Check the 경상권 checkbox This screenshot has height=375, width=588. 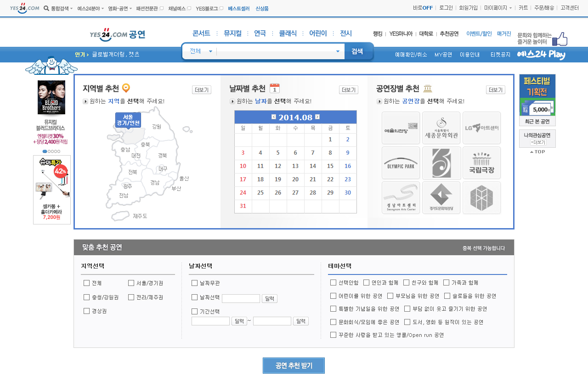pos(86,311)
